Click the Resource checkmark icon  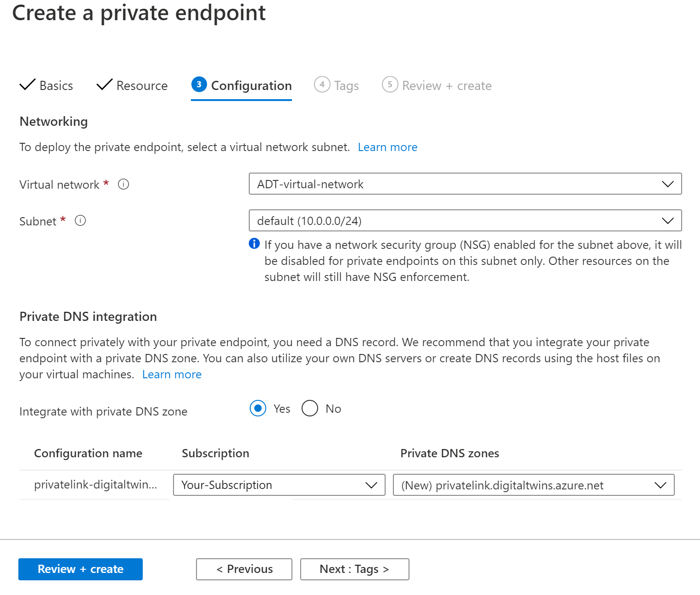point(105,84)
